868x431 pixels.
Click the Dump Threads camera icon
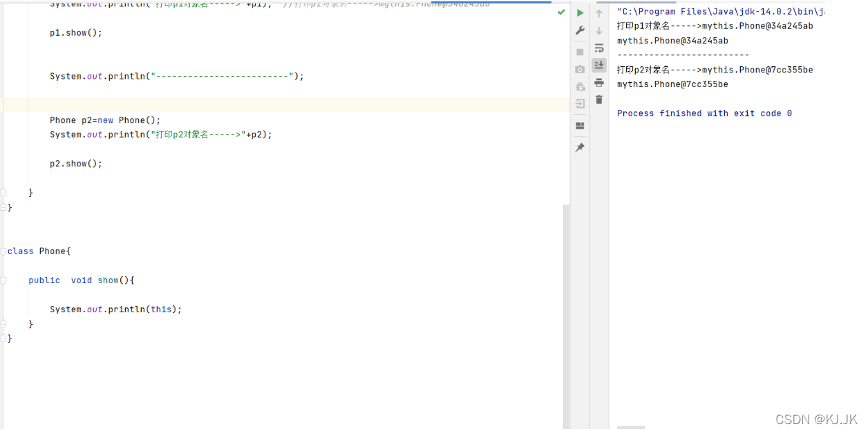click(x=580, y=69)
